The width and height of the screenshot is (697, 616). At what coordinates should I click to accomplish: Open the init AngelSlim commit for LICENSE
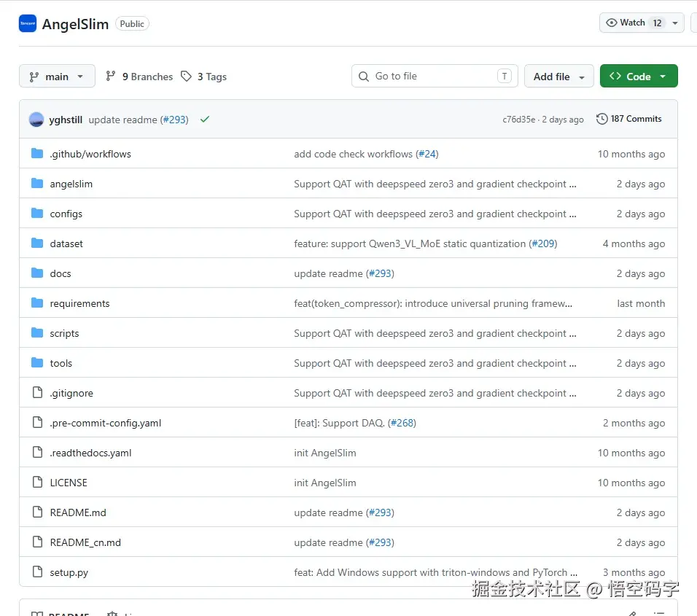pos(325,483)
